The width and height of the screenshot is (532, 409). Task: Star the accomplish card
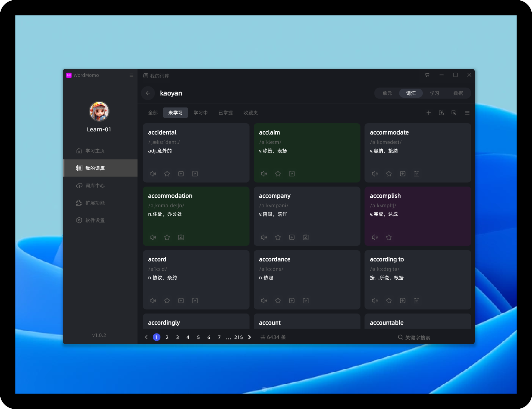[389, 237]
